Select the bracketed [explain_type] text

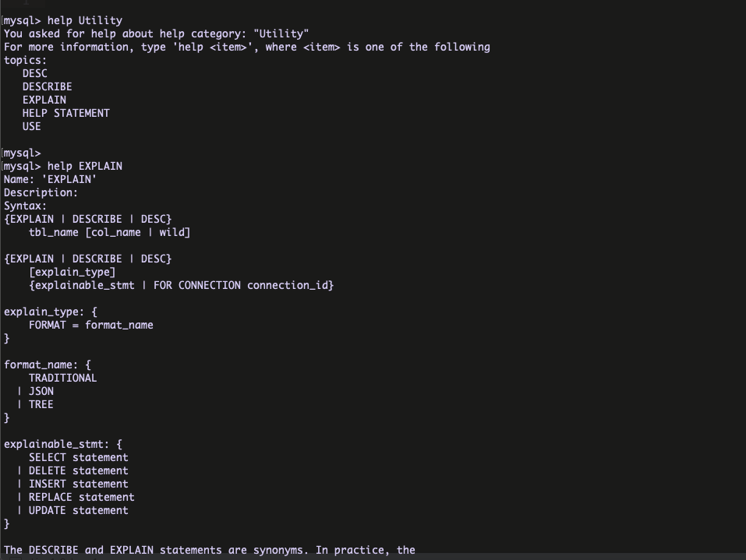pos(72,272)
